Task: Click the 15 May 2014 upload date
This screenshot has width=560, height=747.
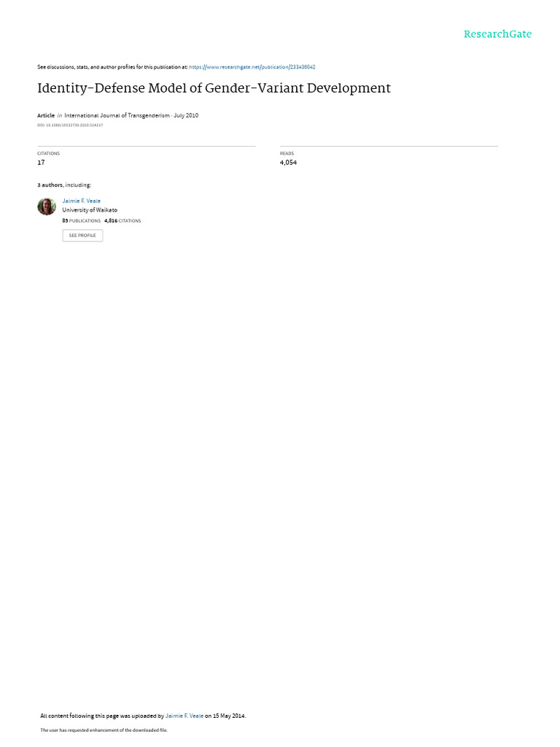Action: (x=229, y=716)
